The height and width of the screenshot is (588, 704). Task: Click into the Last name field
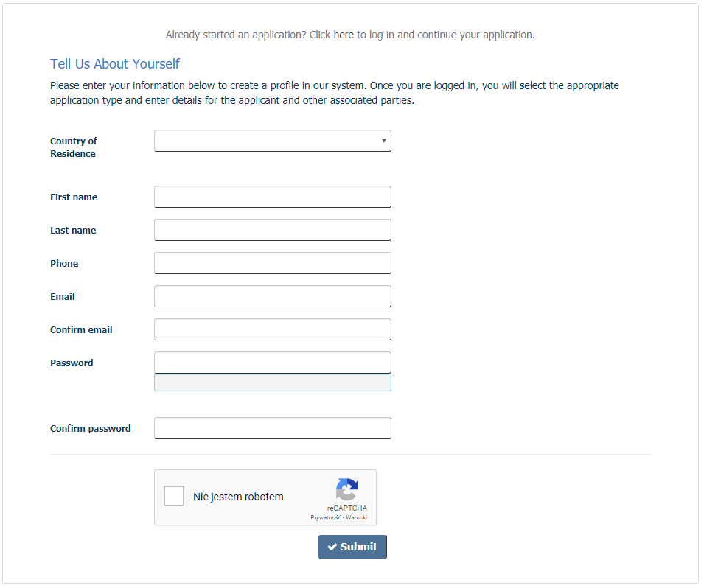[272, 230]
